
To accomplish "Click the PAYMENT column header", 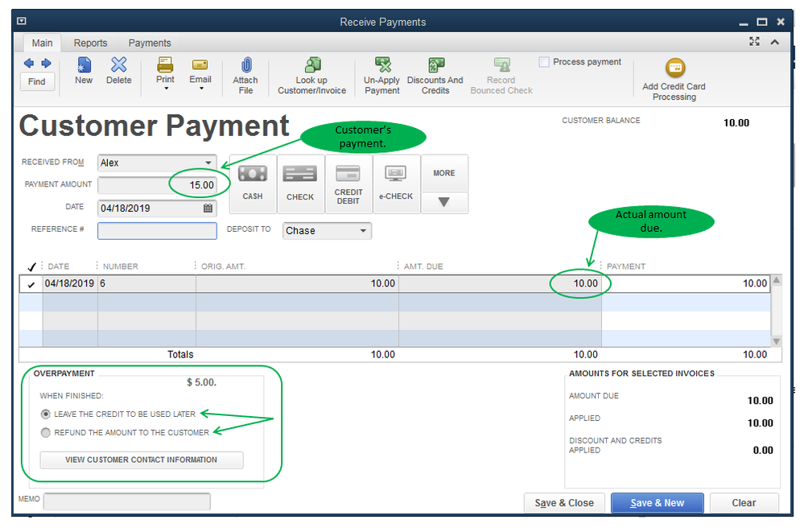I will (626, 266).
